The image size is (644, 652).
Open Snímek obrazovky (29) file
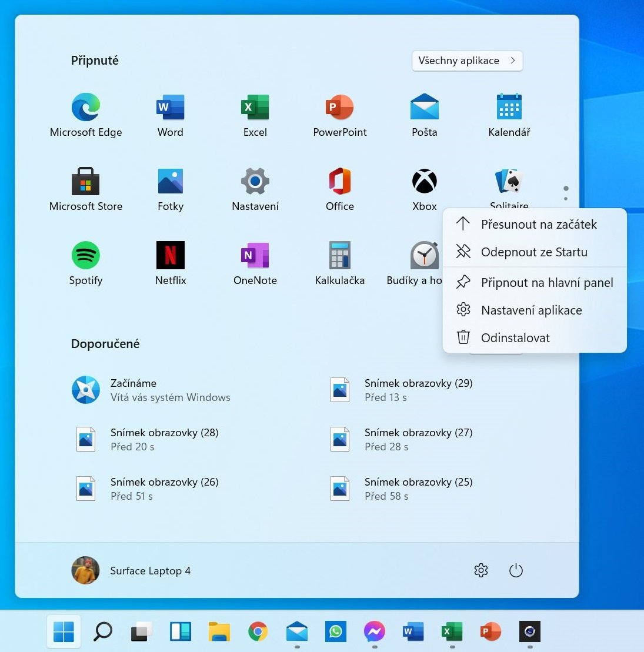(402, 390)
